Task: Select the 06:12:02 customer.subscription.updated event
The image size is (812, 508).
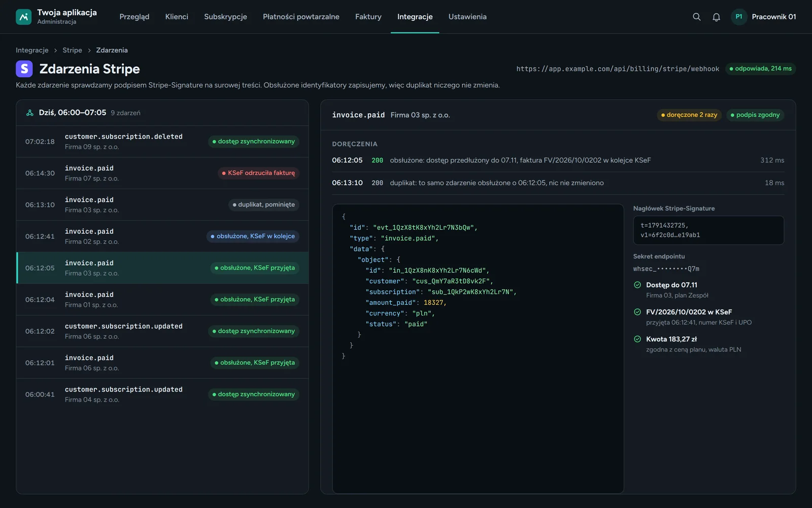Action: coord(162,331)
